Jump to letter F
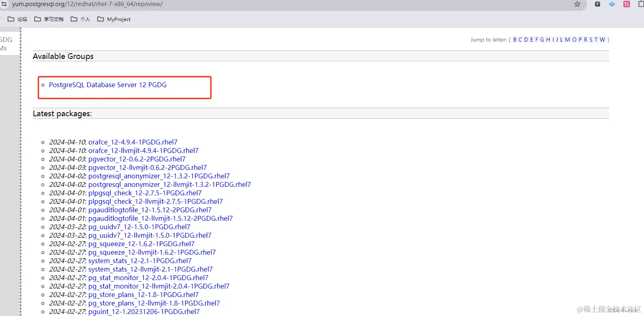 point(537,40)
